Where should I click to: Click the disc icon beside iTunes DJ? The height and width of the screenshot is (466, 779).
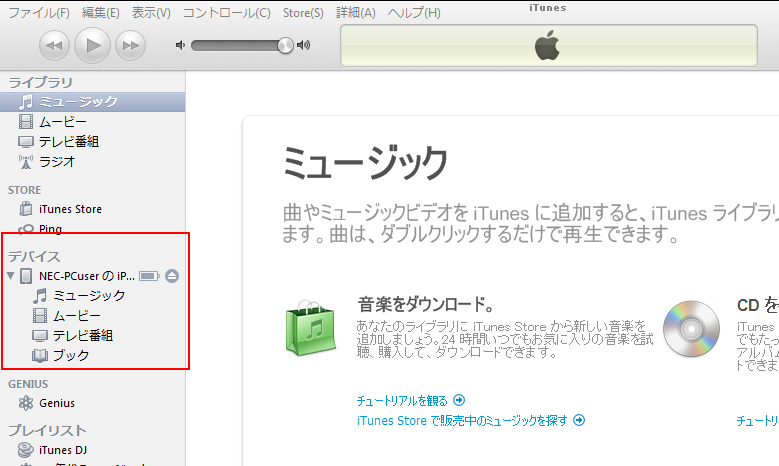(x=26, y=450)
